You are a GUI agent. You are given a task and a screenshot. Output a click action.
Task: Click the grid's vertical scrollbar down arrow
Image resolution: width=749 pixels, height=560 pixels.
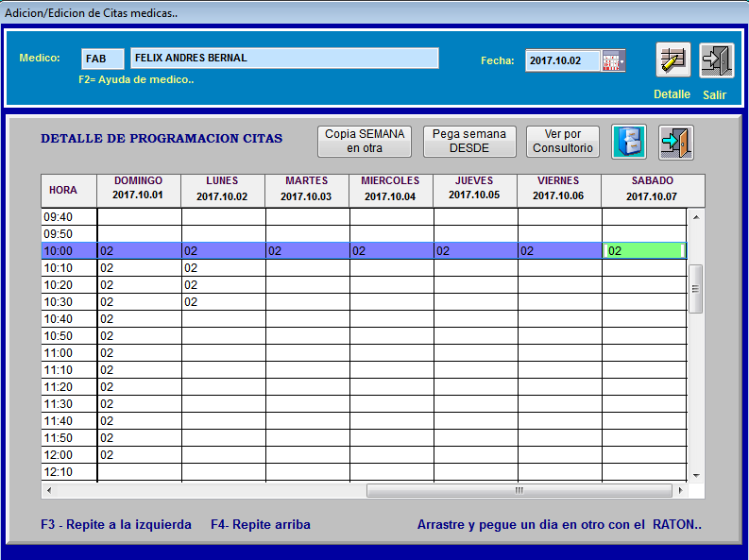point(696,476)
